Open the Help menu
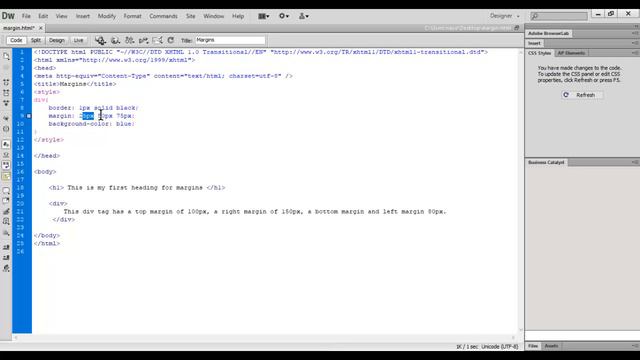This screenshot has height=360, width=640. point(238,16)
